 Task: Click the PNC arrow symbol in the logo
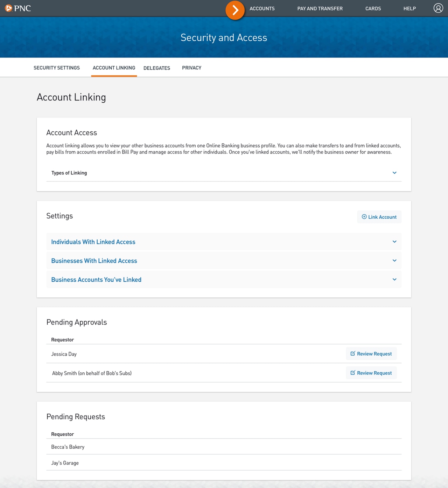(8, 8)
